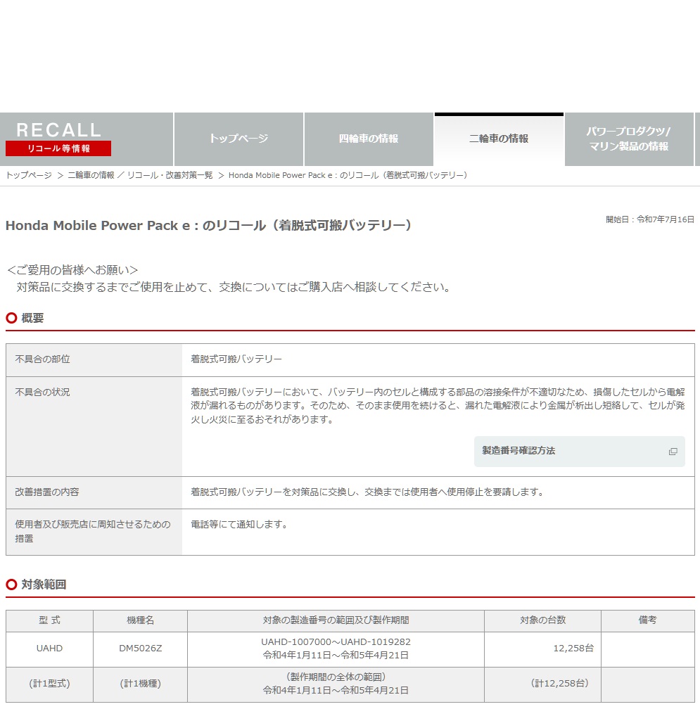
Task: Click the 改善措置 description about 対策品に交換
Action: [x=367, y=492]
